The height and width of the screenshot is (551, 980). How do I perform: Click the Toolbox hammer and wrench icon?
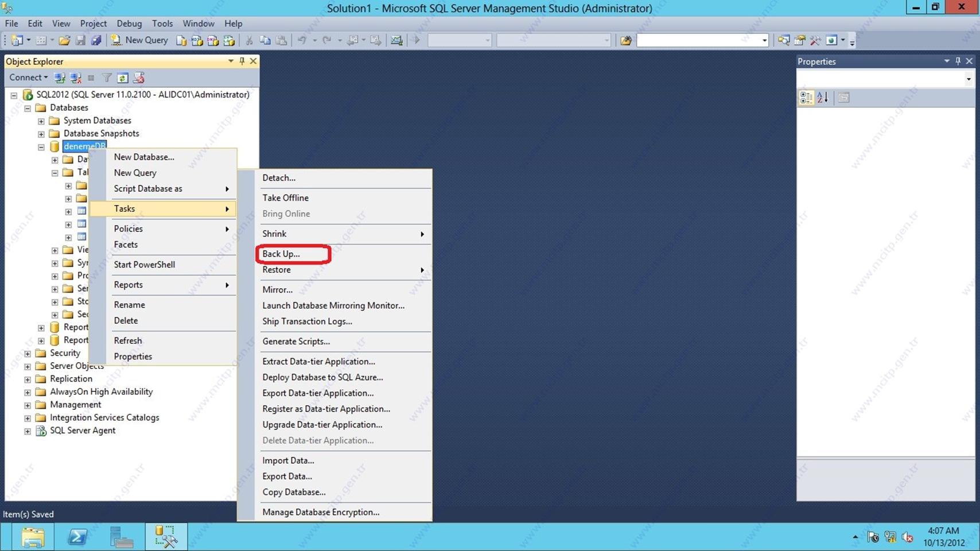point(815,40)
